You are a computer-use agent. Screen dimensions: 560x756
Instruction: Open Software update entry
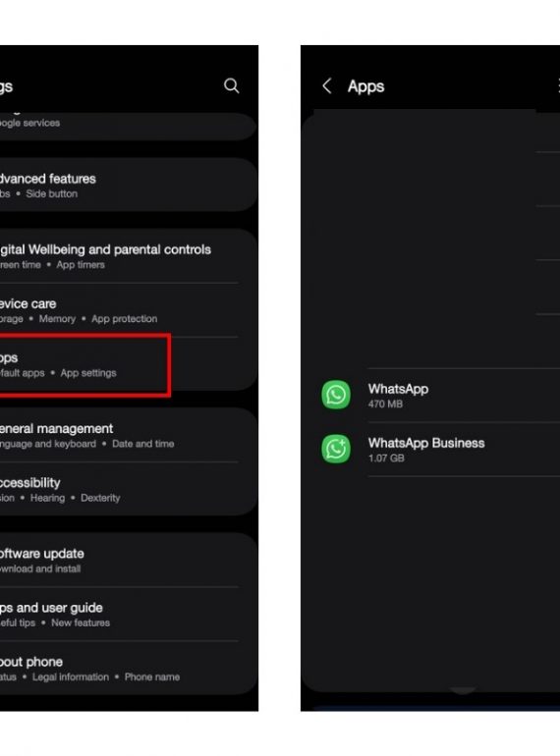tap(128, 561)
